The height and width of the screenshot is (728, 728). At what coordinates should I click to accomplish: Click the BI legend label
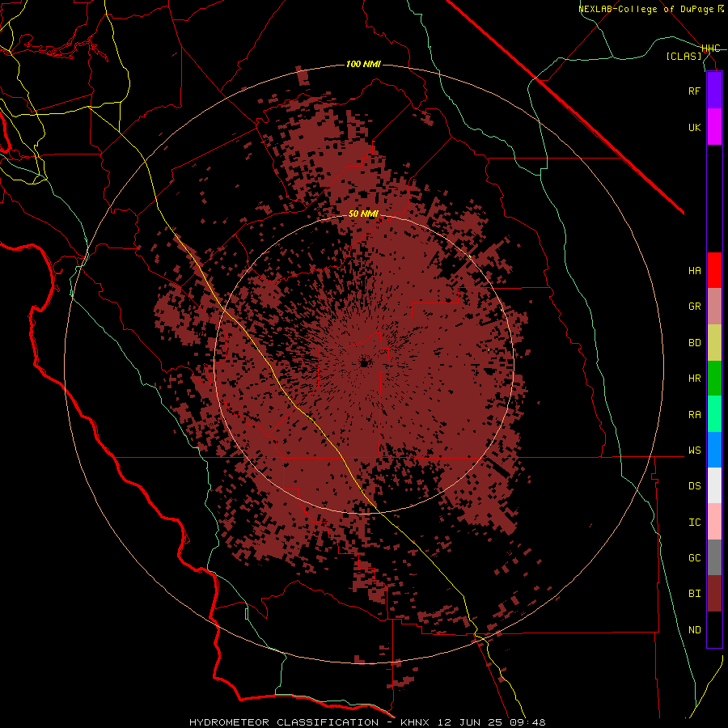click(x=694, y=594)
